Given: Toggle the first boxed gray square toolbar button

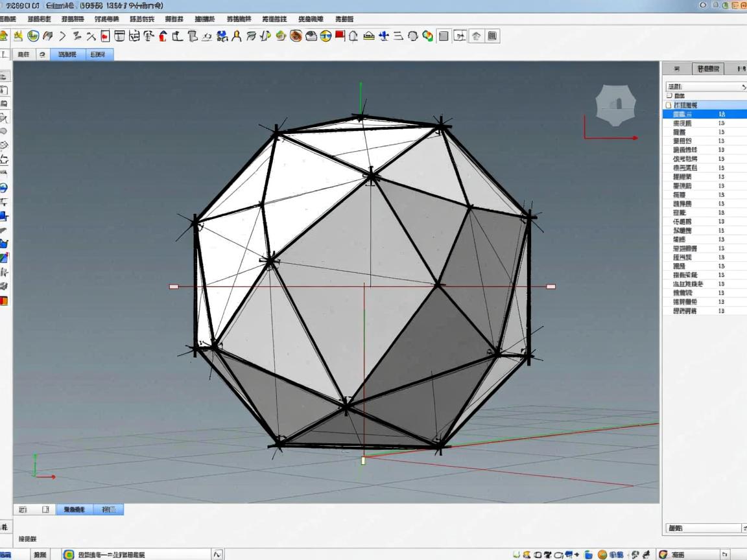Looking at the screenshot, I should [x=444, y=36].
